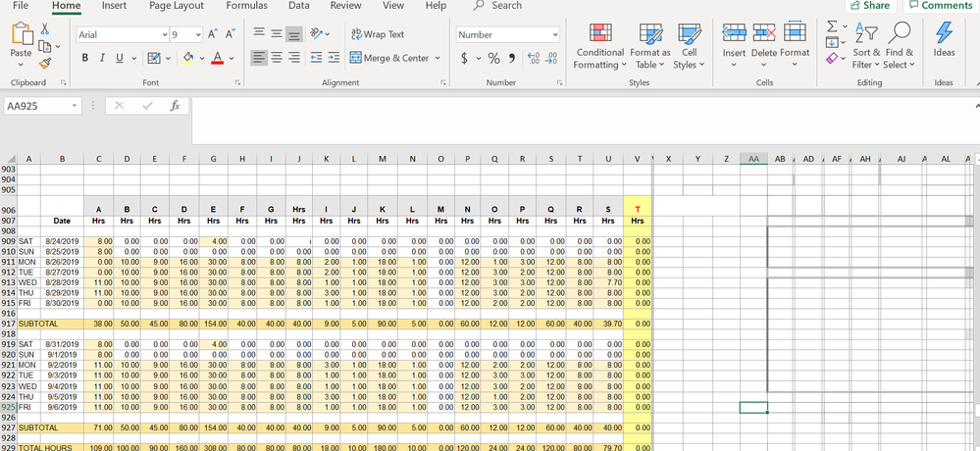Click the Merge & Center button
The image size is (980, 451).
390,58
